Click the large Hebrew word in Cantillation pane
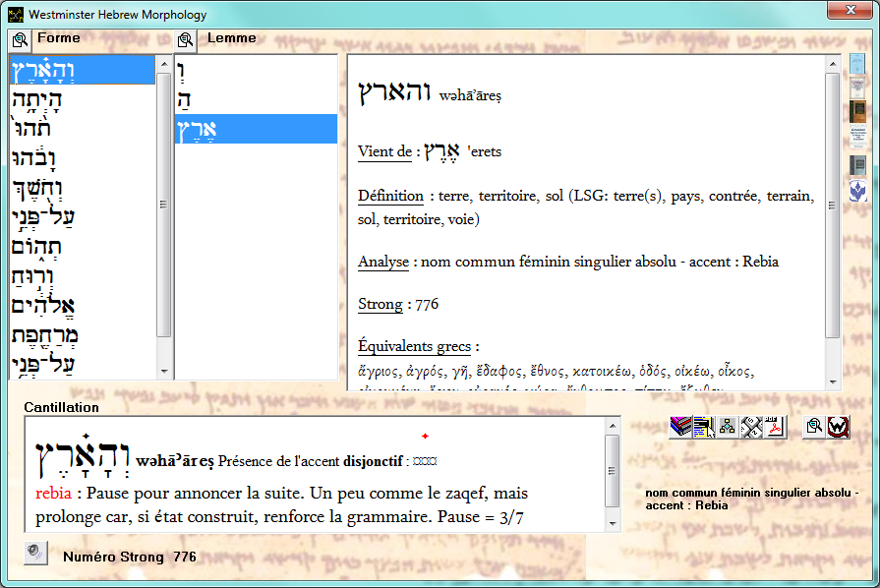The width and height of the screenshot is (880, 588). [83, 456]
